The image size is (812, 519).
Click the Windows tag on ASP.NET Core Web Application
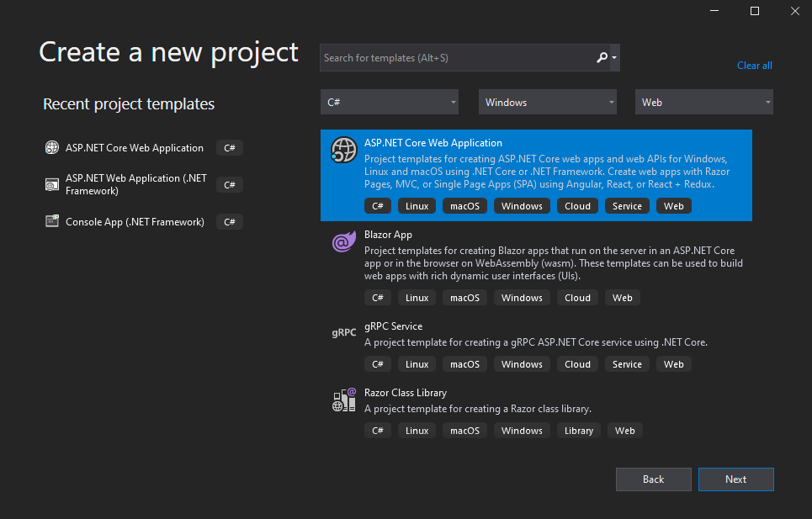click(x=522, y=206)
